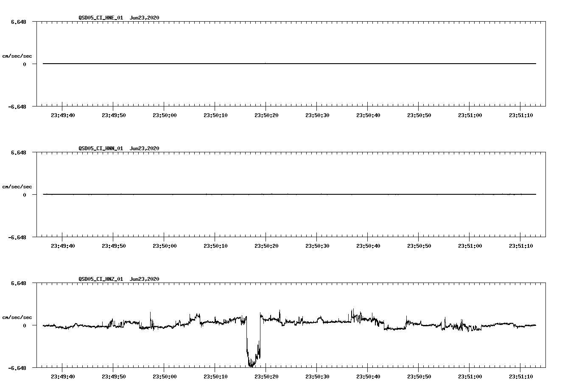Select the 23:50:40 timestamp under HNZ plot
This screenshot has height=392, width=576.
coord(368,377)
